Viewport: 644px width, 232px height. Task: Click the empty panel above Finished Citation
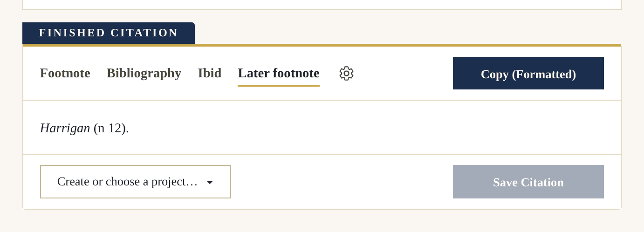322,4
